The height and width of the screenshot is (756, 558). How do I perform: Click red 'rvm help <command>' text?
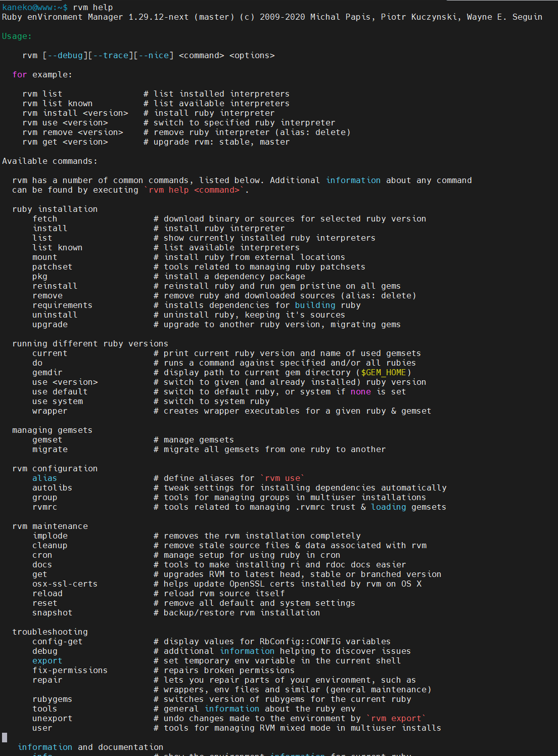tap(194, 190)
